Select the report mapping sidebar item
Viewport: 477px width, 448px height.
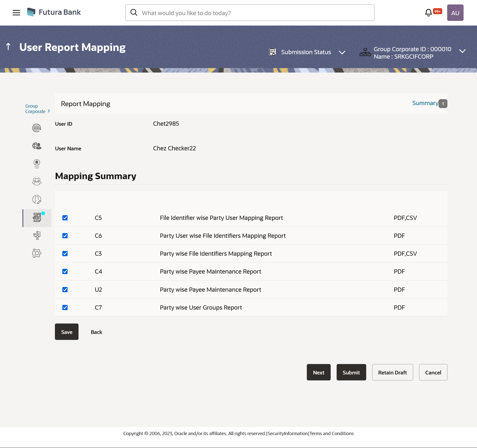tap(37, 218)
